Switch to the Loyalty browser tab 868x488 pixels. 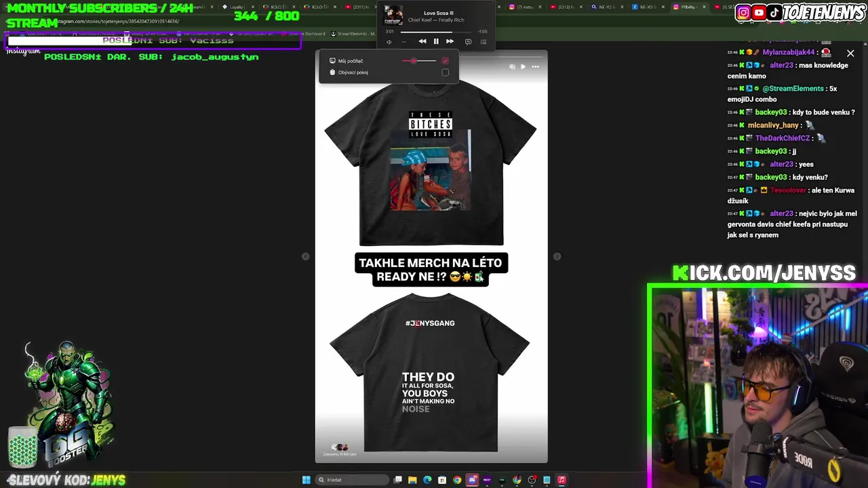pyautogui.click(x=237, y=7)
